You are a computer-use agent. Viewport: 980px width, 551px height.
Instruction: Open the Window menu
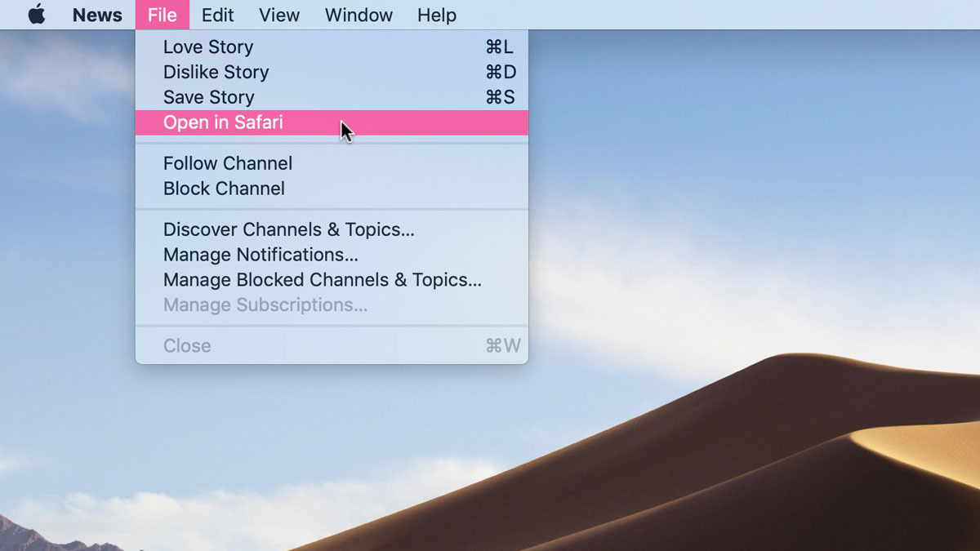point(359,15)
